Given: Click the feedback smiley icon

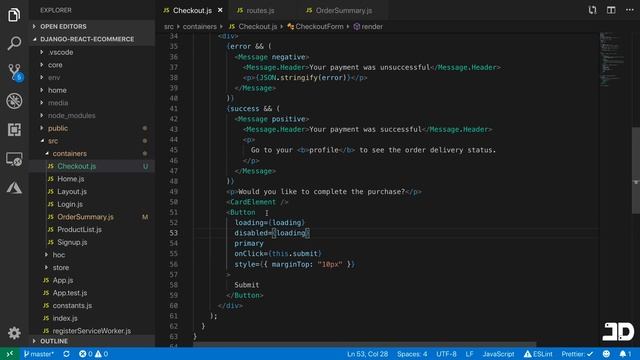Looking at the screenshot, I should point(606,354).
